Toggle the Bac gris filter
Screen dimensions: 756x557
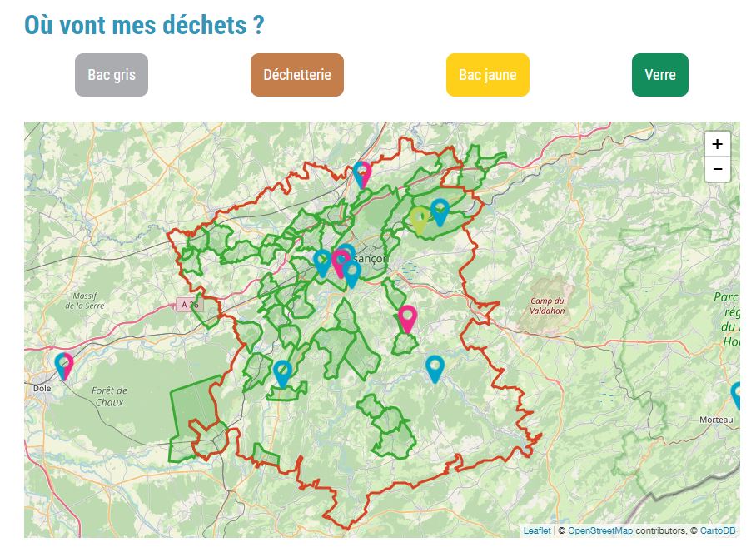click(111, 74)
